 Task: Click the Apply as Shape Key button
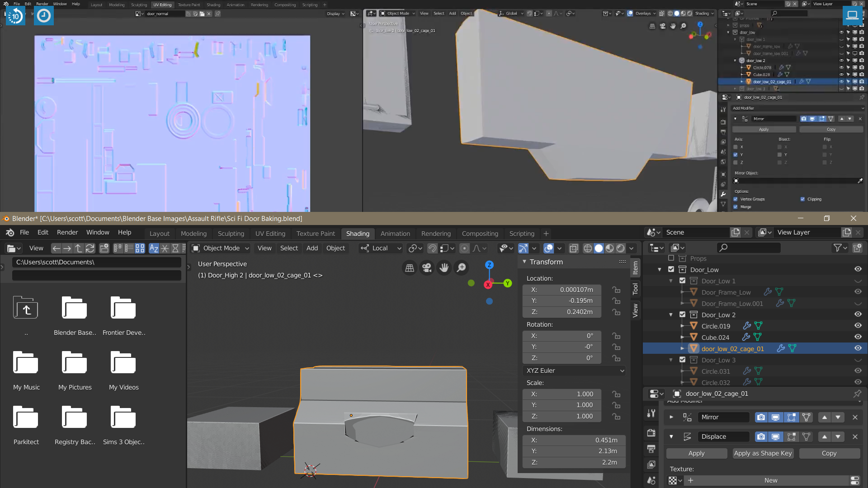point(763,453)
